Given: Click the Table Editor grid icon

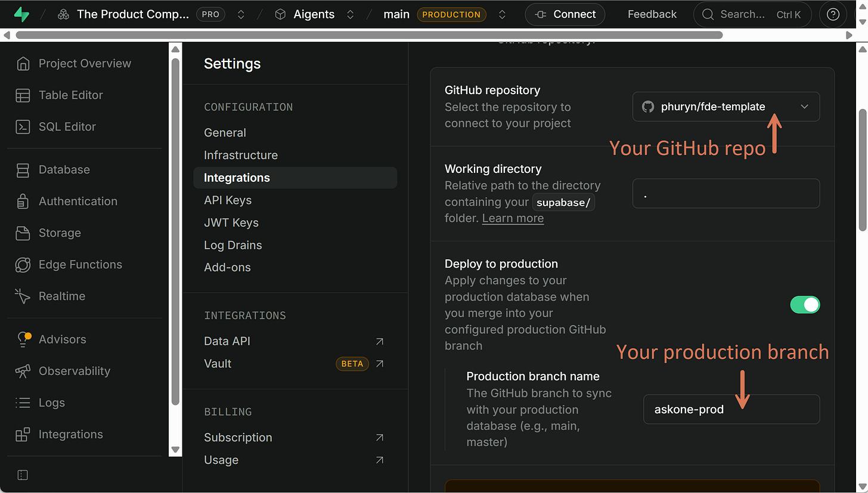Looking at the screenshot, I should coord(23,95).
